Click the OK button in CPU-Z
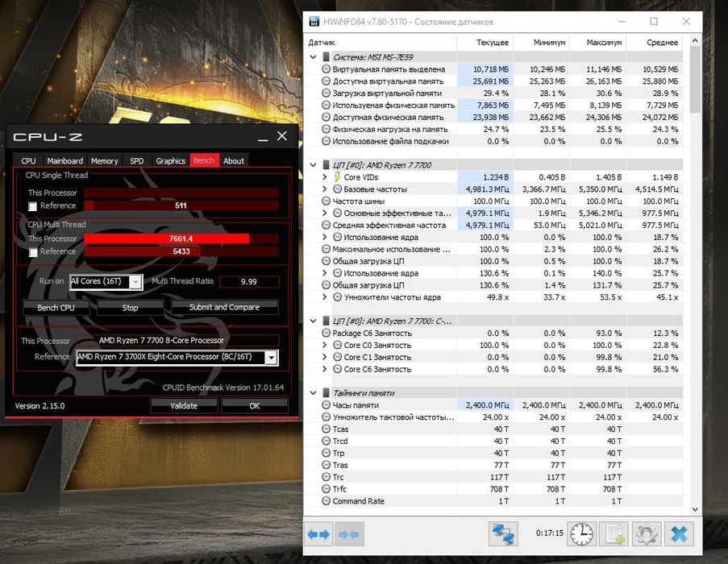The height and width of the screenshot is (564, 728). [255, 405]
